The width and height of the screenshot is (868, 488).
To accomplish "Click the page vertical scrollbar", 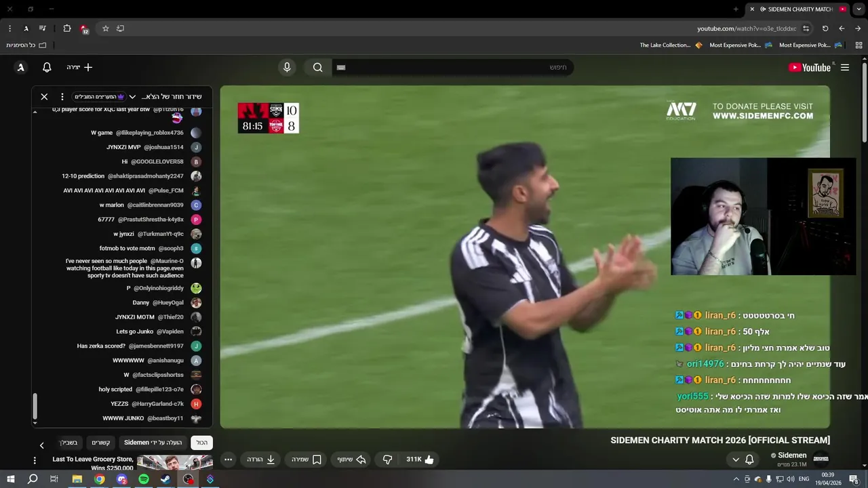I will [864, 102].
